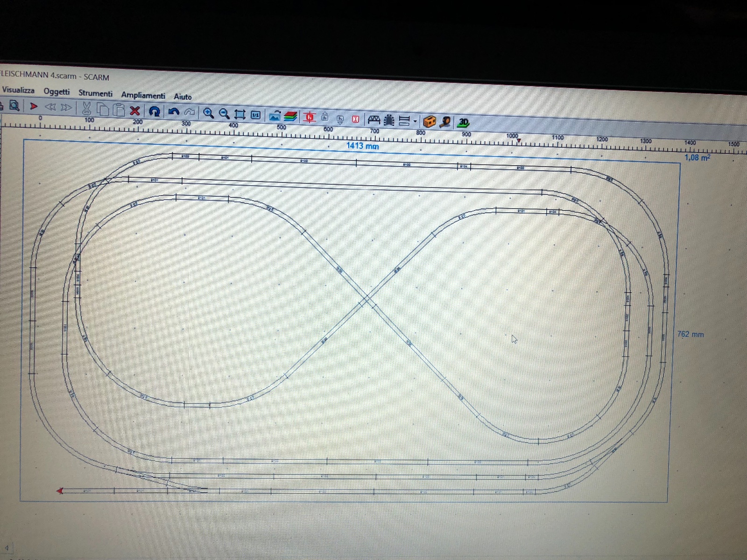The image size is (747, 560).
Task: Click the orange toolbox block icon
Action: tap(429, 121)
